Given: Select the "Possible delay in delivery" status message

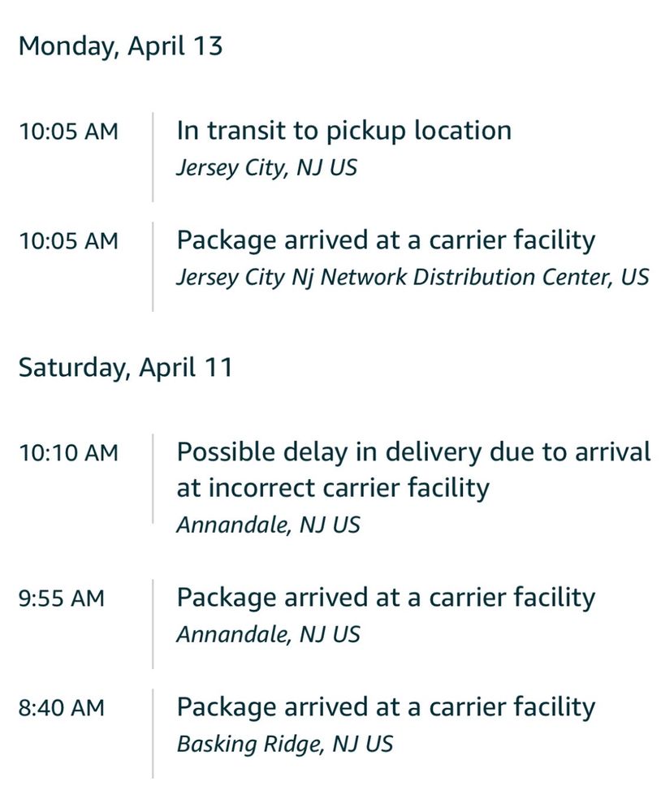Looking at the screenshot, I should (413, 451).
